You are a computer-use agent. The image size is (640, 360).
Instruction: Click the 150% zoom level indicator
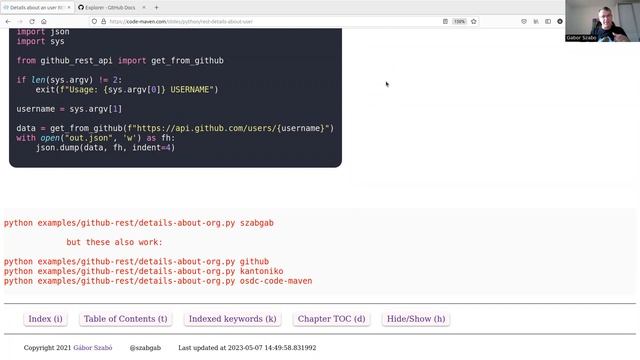pyautogui.click(x=459, y=21)
